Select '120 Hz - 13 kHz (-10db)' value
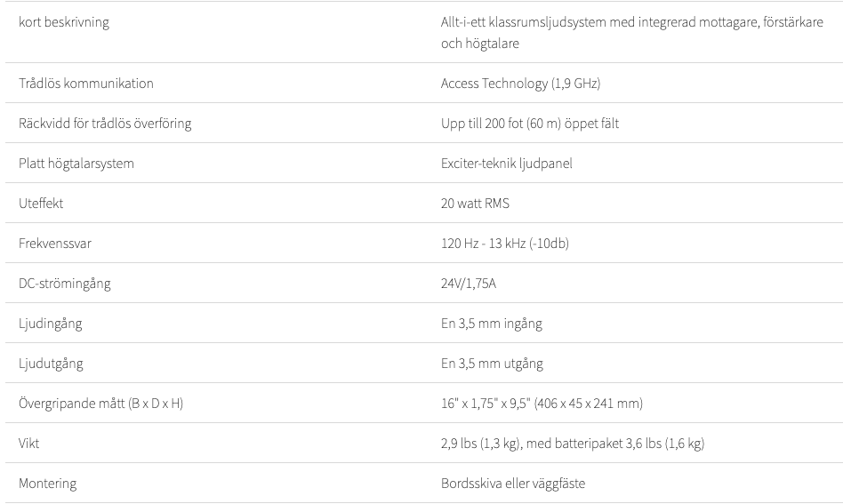843x504 pixels. 505,244
